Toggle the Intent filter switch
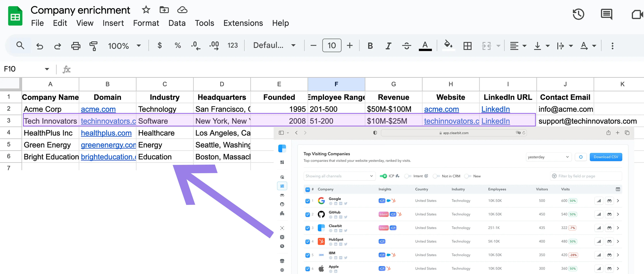Viewport: 644px width, 274px height. pyautogui.click(x=408, y=176)
